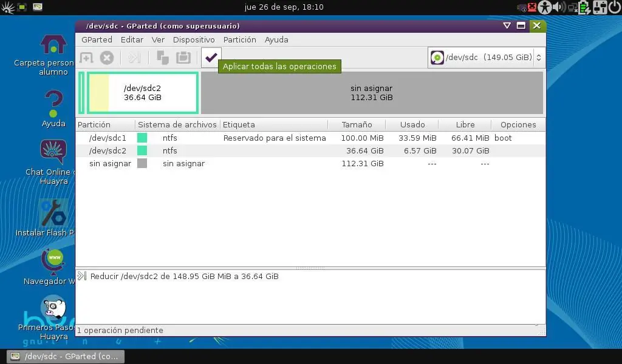Click the volume speaker icon in tray
This screenshot has width=622, height=364.
click(x=559, y=7)
